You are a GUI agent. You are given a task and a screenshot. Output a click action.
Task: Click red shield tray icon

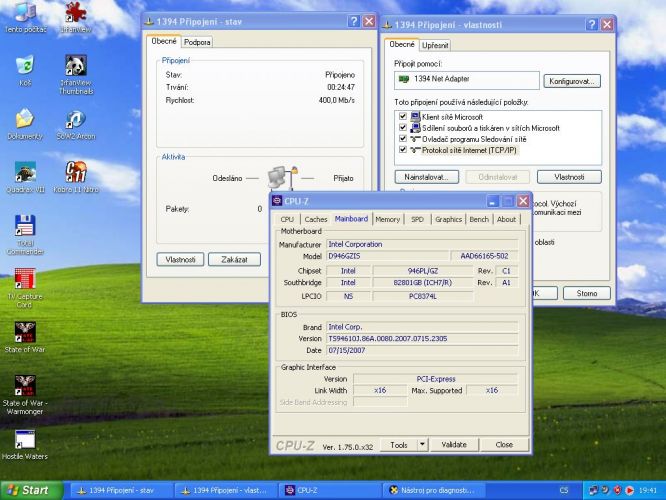[x=617, y=490]
